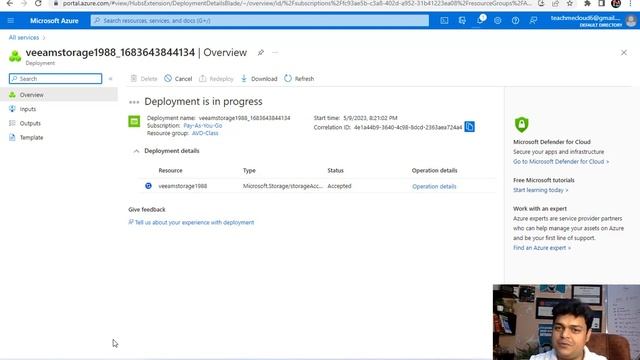
Task: Open Cloud Shell from the top bar
Action: [444, 20]
